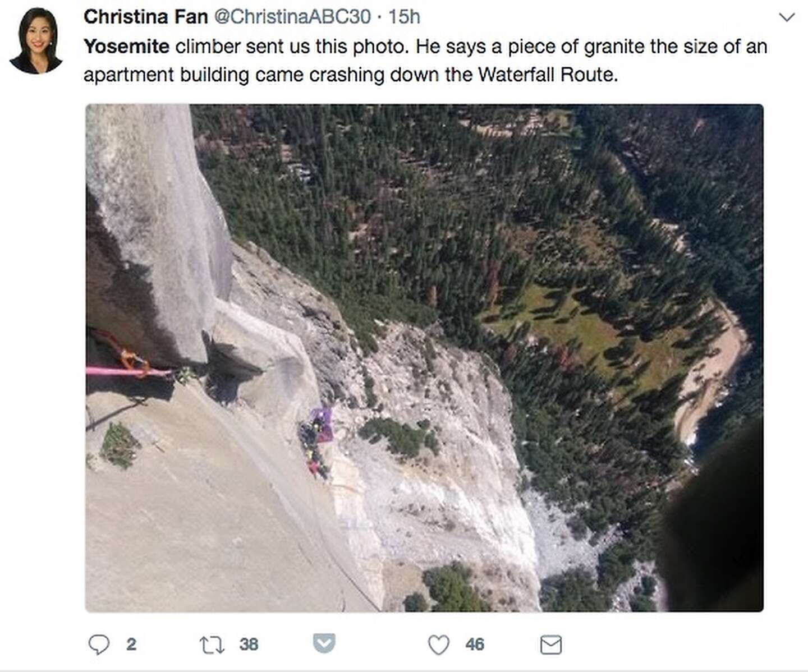Open Christina Fan's profile avatar
Screen dimensions: 808x672
pyautogui.click(x=38, y=39)
